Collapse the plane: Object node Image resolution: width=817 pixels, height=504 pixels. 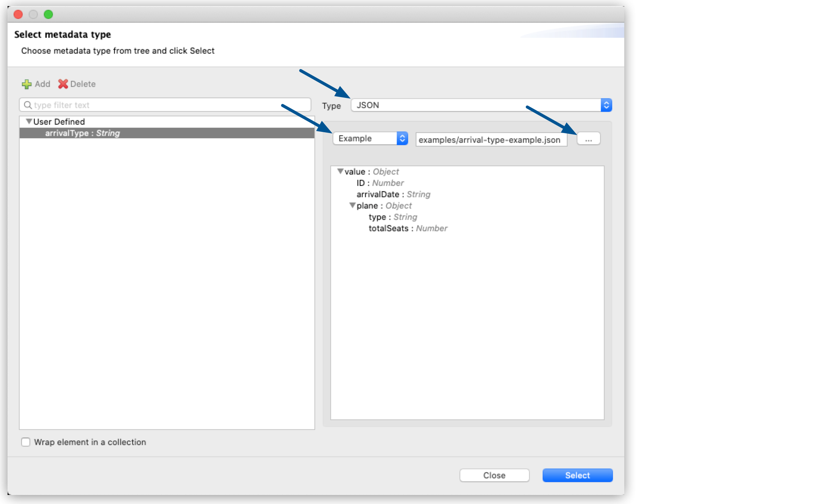(x=353, y=206)
